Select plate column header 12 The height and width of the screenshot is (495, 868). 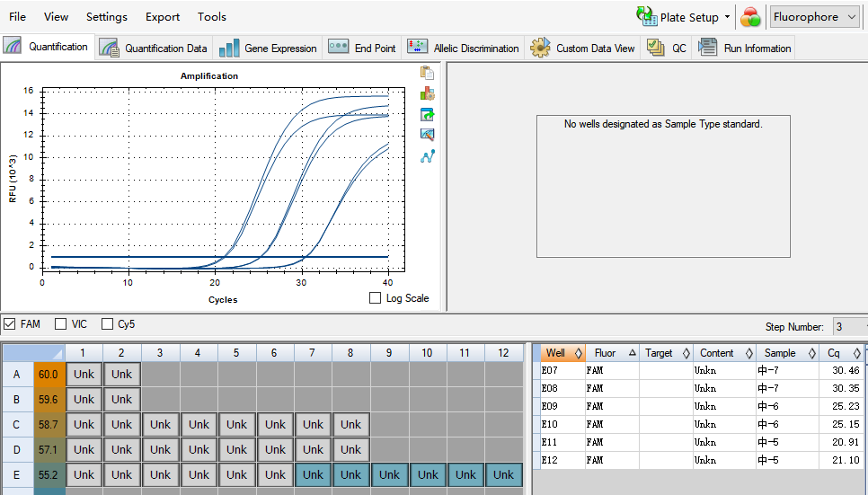tap(503, 353)
